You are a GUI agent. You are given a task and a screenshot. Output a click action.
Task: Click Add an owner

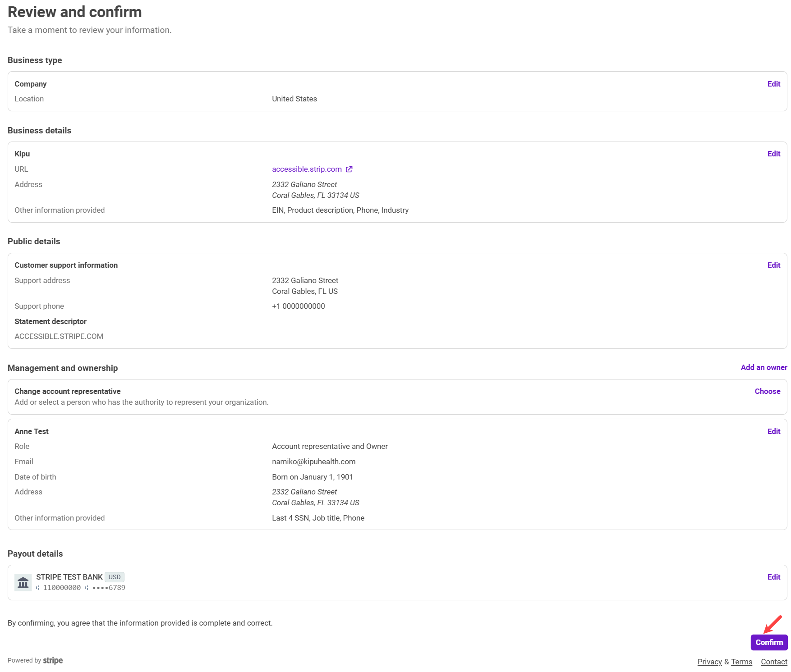(763, 367)
